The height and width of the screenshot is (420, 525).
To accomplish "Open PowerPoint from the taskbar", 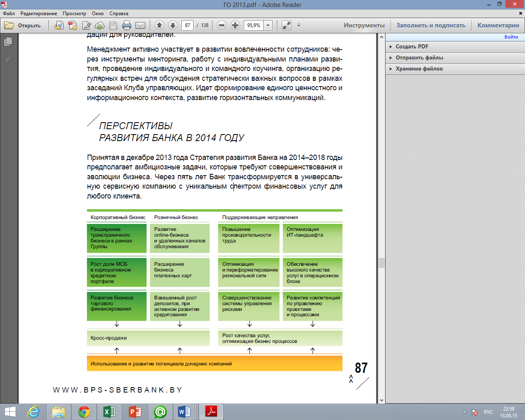I will 135,412.
